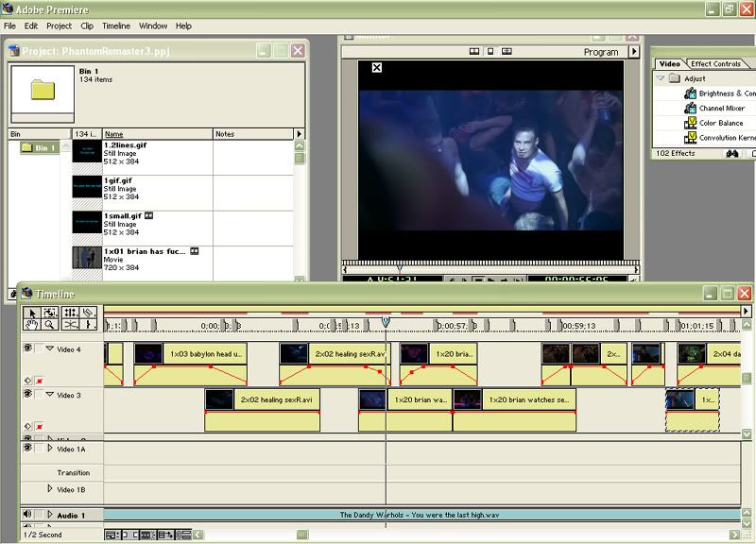Open the Clip menu
756x544 pixels.
[x=87, y=26]
